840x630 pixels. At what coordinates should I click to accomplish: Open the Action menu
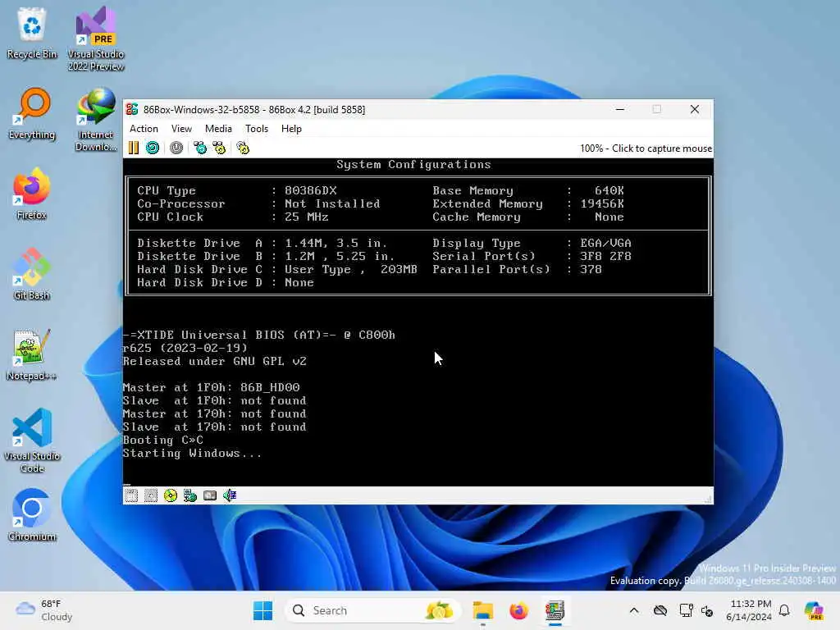pyautogui.click(x=144, y=129)
